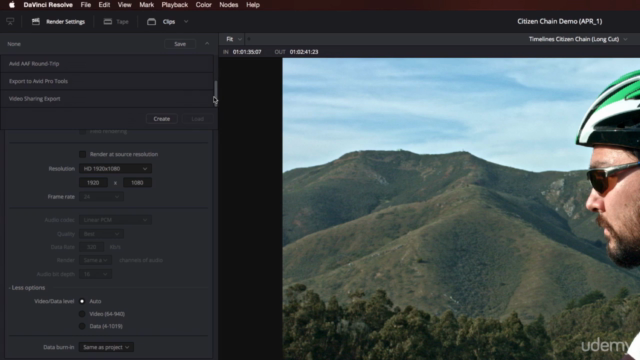This screenshot has height=360, width=640.
Task: Open the Audio bit depth dropdown
Action: [95, 274]
